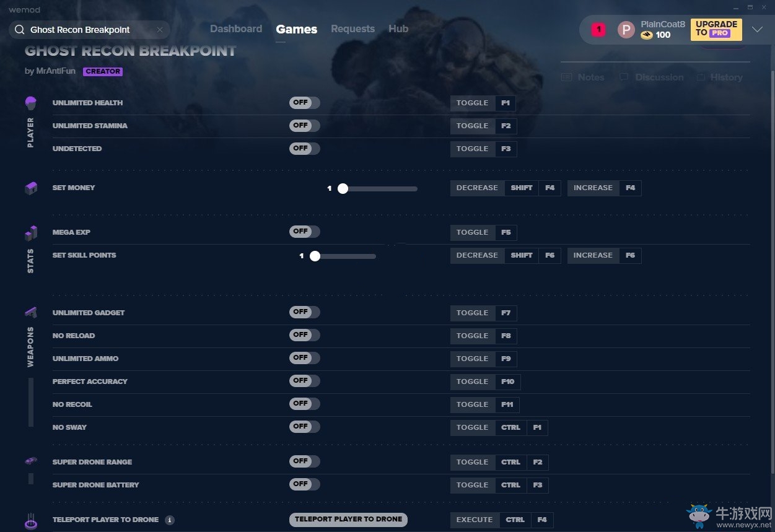Viewport: 775px width, 532px height.
Task: Enable Super Drone Range
Action: pyautogui.click(x=304, y=461)
